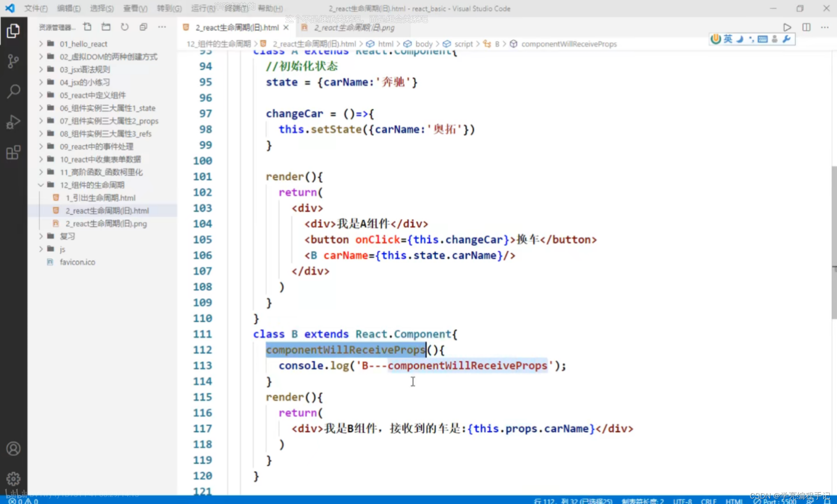Click line and column indicator in status bar

pos(573,501)
